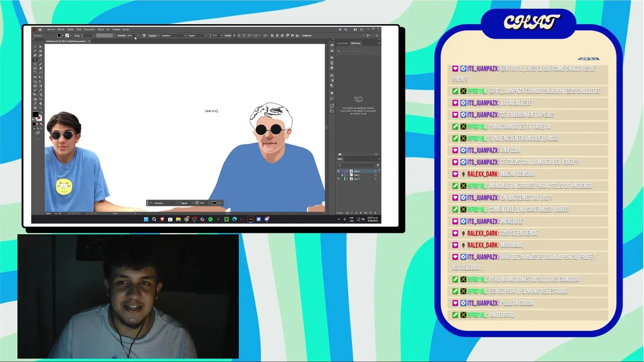Image resolution: width=644 pixels, height=362 pixels.
Task: Click the Párrafo label link
Action: 228,36
